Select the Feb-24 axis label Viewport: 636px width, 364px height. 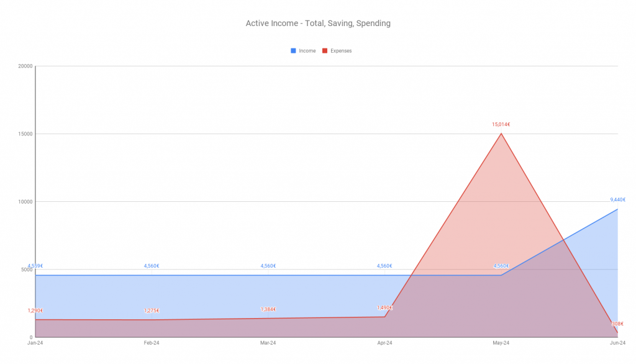152,343
